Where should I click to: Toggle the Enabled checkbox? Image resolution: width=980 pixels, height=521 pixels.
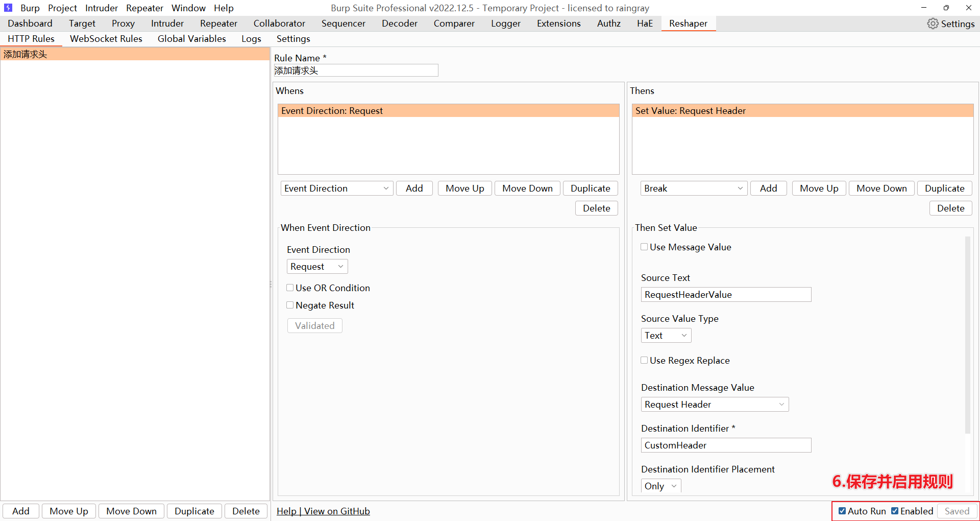[x=895, y=511]
